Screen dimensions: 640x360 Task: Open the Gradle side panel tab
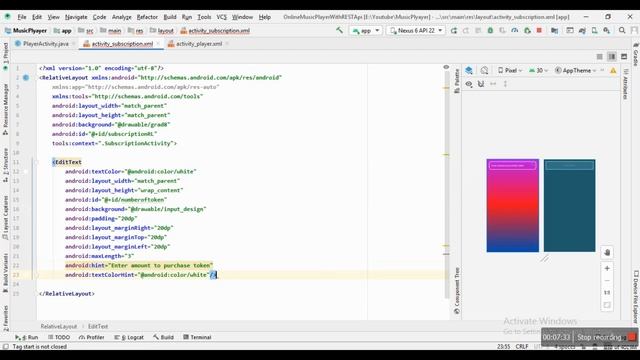coord(635,55)
